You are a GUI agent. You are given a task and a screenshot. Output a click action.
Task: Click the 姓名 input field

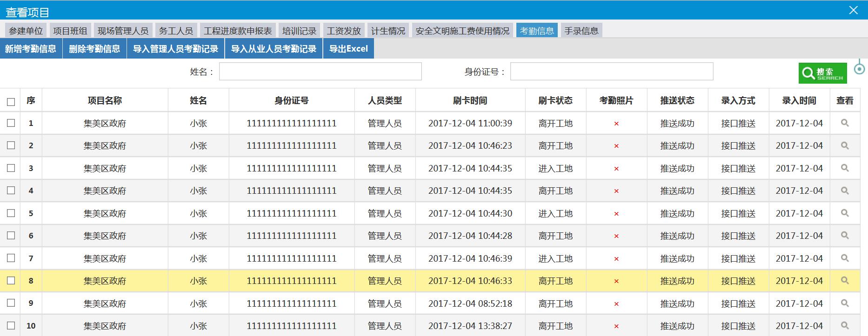pos(320,72)
